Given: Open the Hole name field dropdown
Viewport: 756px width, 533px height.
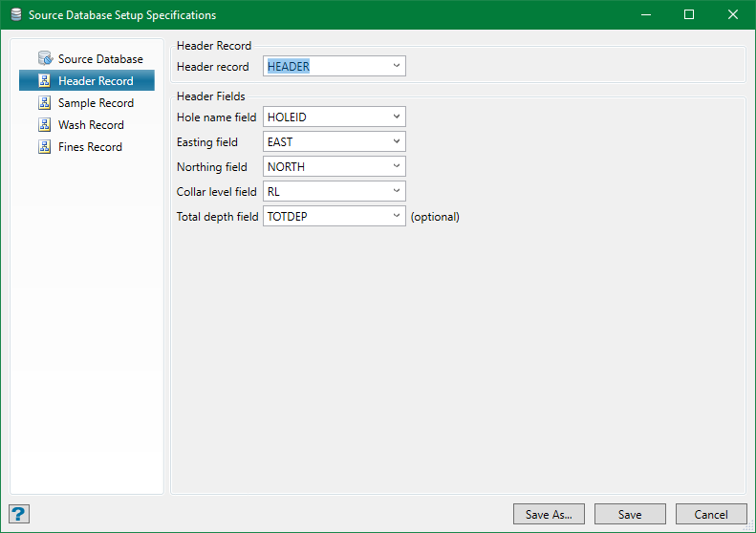Looking at the screenshot, I should point(396,117).
